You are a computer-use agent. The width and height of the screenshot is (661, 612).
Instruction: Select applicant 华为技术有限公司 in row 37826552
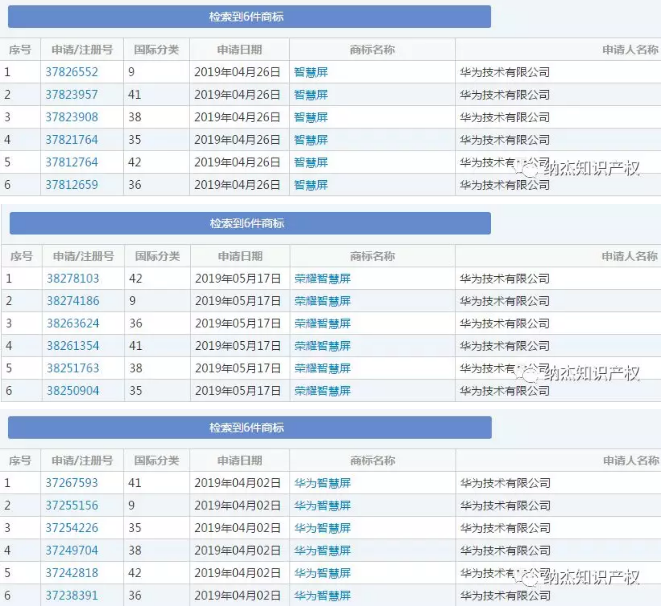[505, 72]
